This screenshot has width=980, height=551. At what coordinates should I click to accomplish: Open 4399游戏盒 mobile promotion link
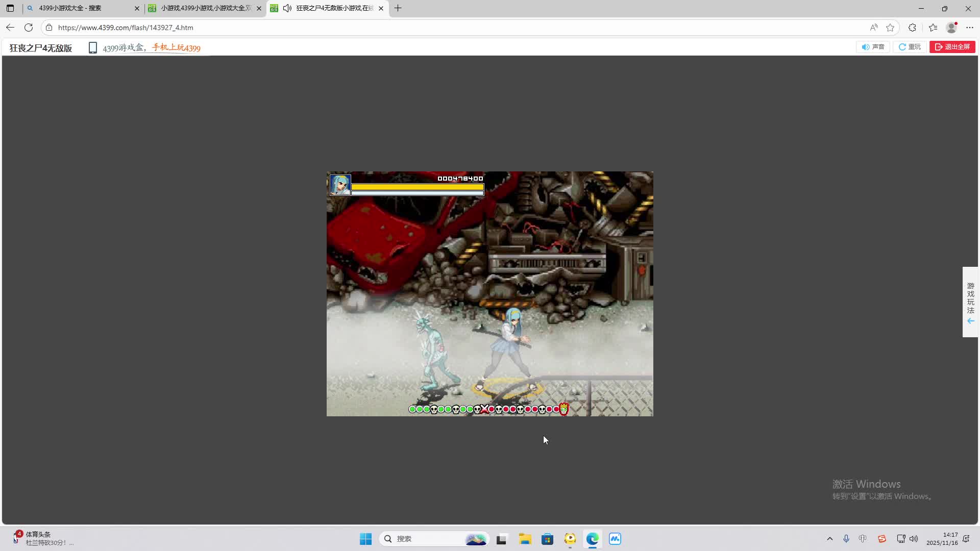[x=151, y=48]
